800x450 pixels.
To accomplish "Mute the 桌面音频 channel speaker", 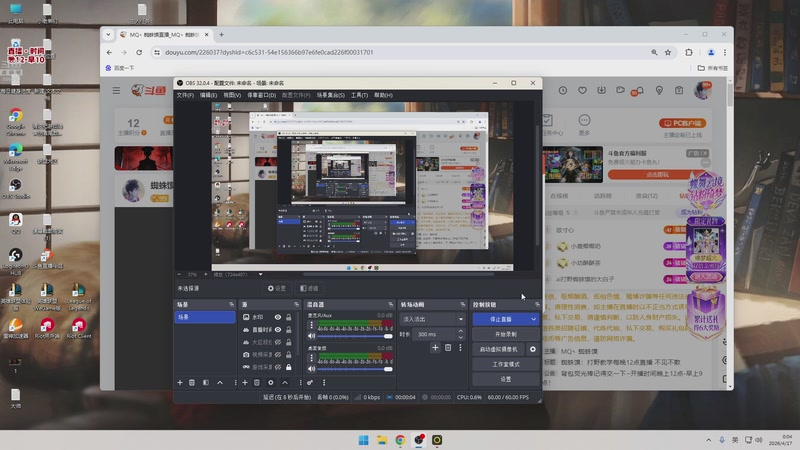I will pos(311,369).
